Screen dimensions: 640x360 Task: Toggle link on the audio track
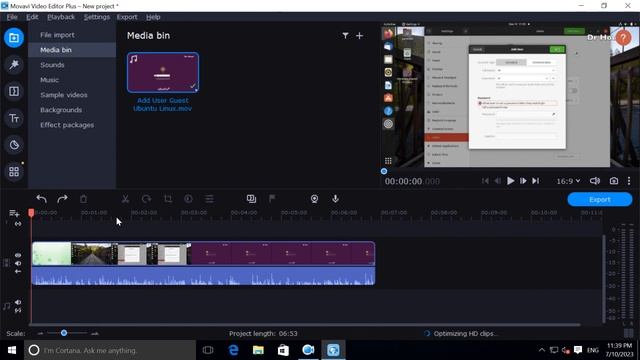18,311
